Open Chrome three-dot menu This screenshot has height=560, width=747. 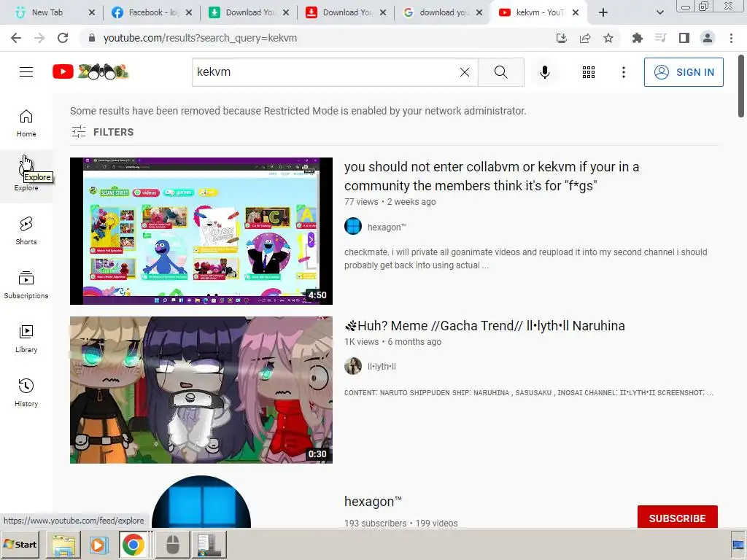731,38
